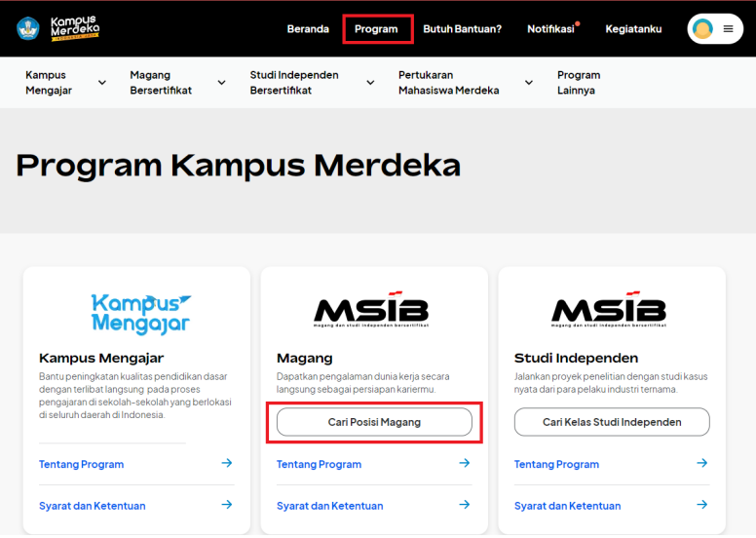Click the Kampus Mengajar card logo
The width and height of the screenshot is (756, 538).
pyautogui.click(x=141, y=314)
